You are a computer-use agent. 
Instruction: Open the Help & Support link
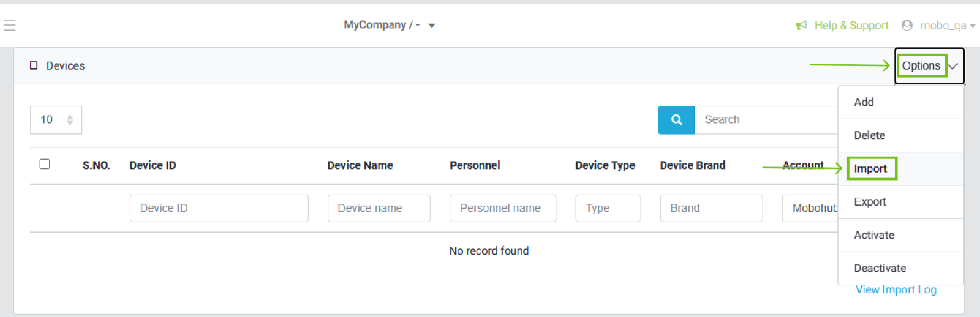coord(851,26)
